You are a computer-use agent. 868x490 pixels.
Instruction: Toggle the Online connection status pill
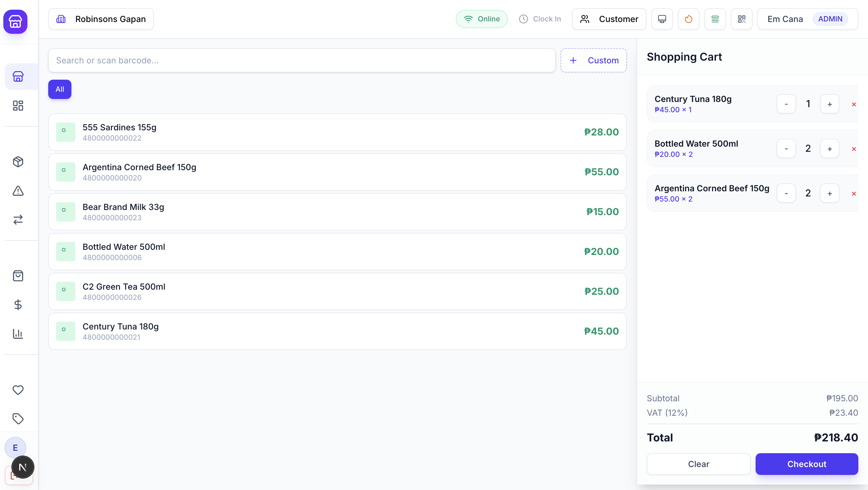tap(482, 19)
